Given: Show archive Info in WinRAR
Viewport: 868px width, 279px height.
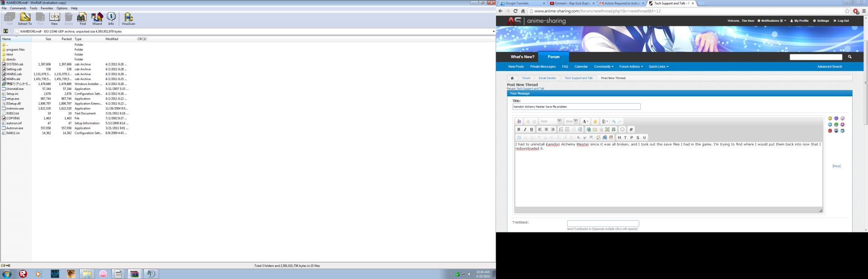Looking at the screenshot, I should [x=111, y=19].
